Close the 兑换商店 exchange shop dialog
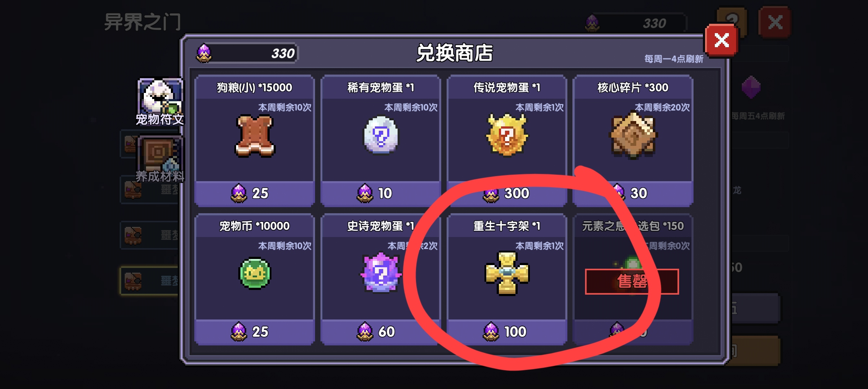 click(722, 40)
